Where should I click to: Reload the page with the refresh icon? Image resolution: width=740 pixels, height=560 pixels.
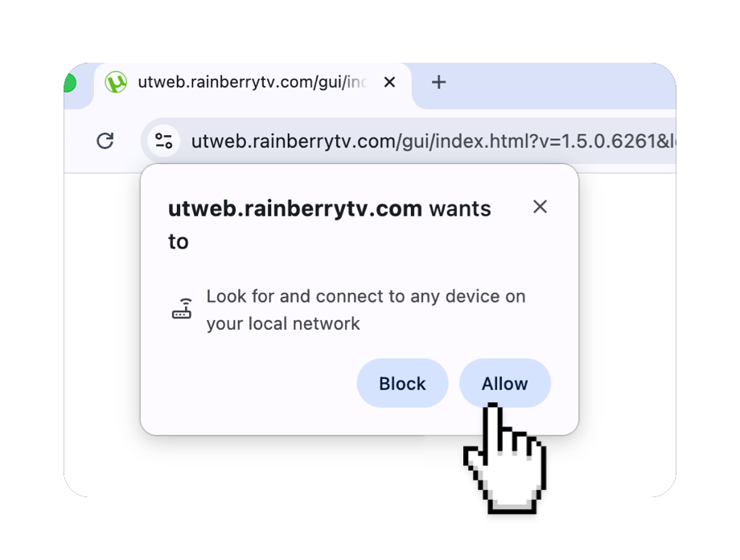tap(105, 141)
